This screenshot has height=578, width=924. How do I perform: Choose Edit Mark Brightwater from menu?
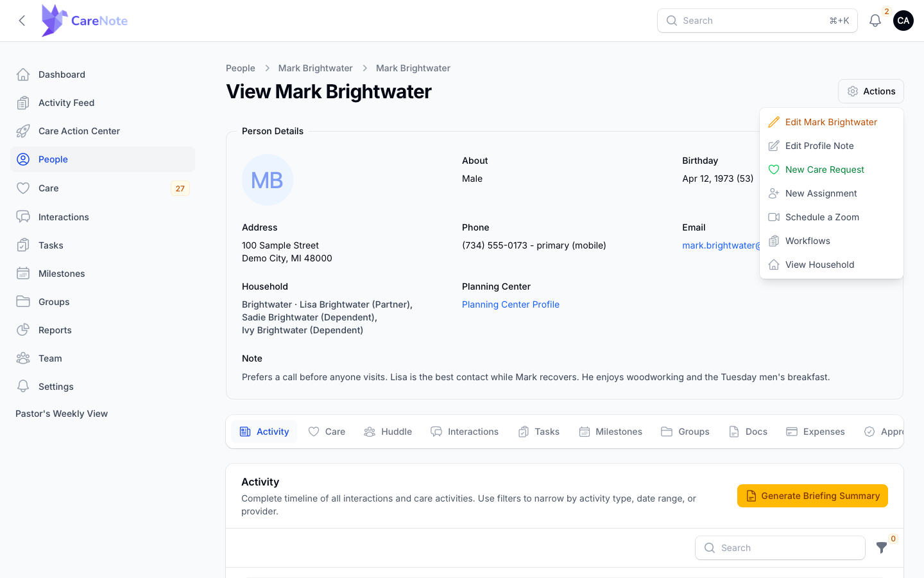(x=832, y=122)
